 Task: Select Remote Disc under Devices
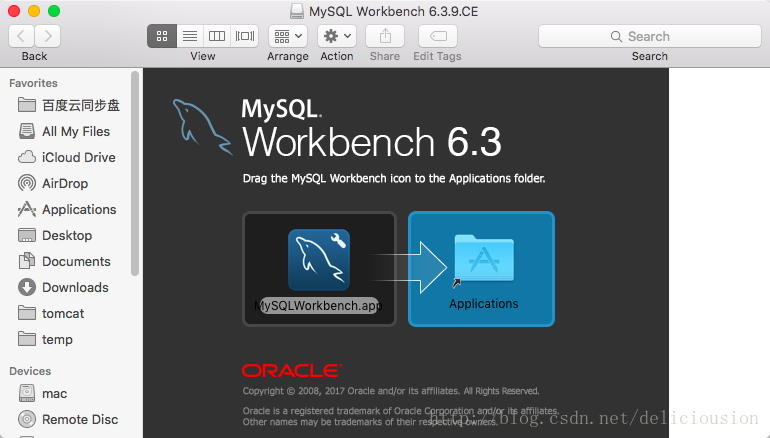coord(79,419)
